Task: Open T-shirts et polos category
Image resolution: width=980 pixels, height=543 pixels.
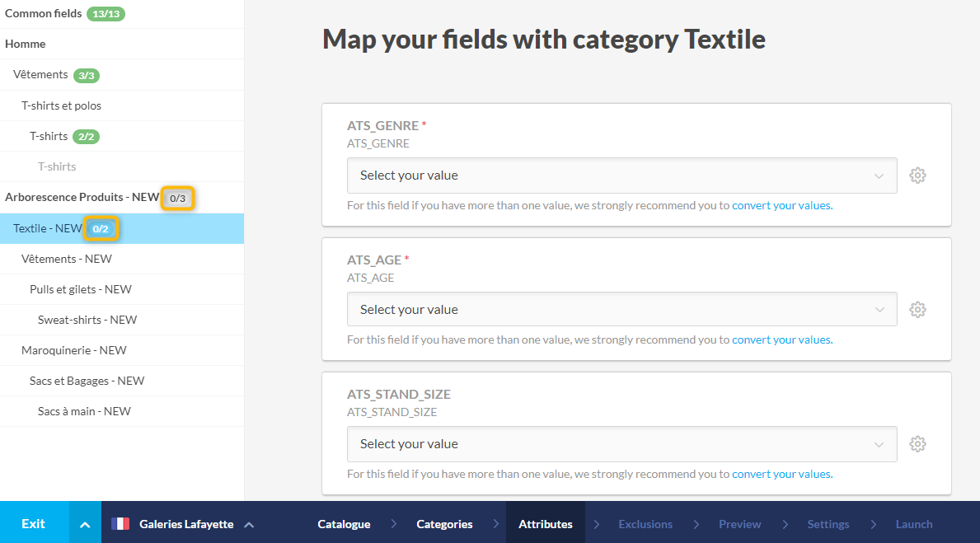Action: point(61,105)
